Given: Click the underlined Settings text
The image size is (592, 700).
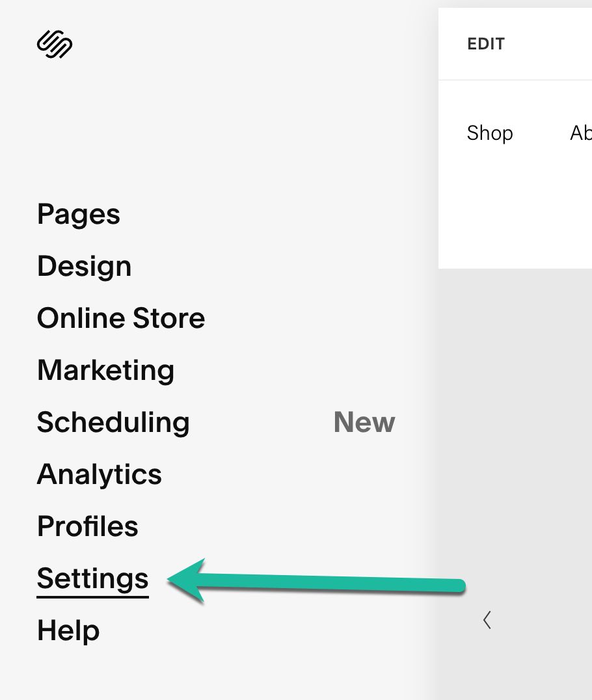Looking at the screenshot, I should point(92,578).
